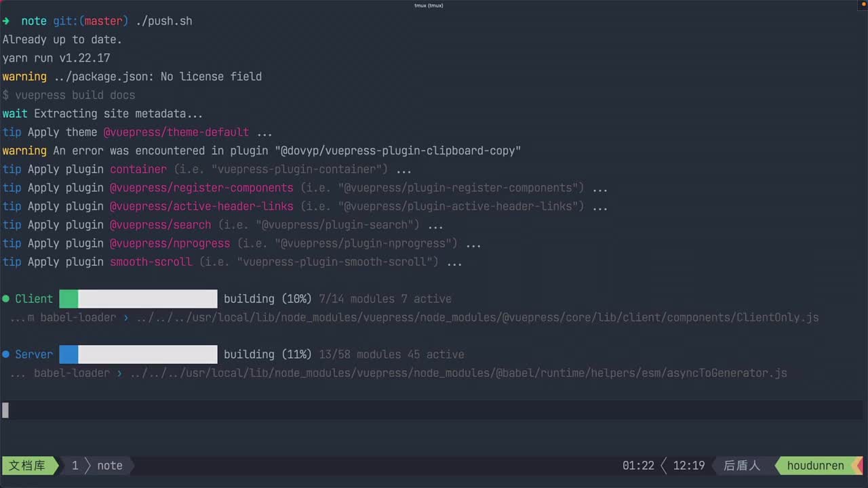
Task: Click 'wait Extracting site metadata...' line
Action: pos(103,114)
